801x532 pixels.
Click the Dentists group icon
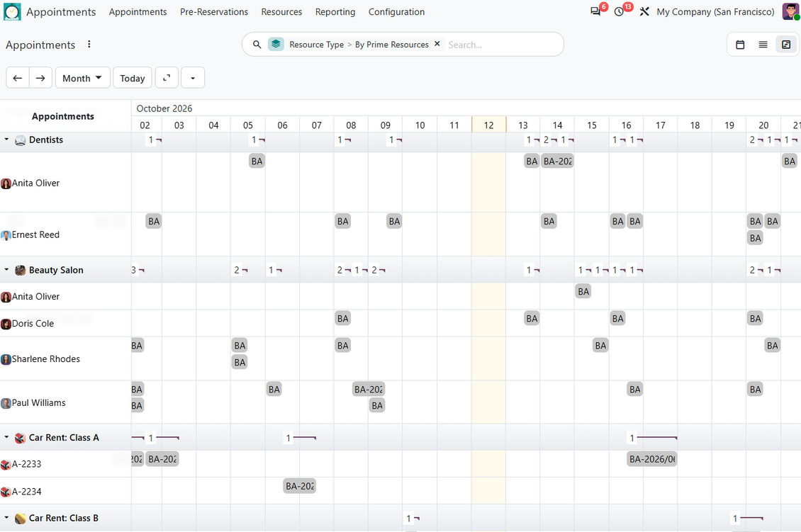(x=20, y=140)
